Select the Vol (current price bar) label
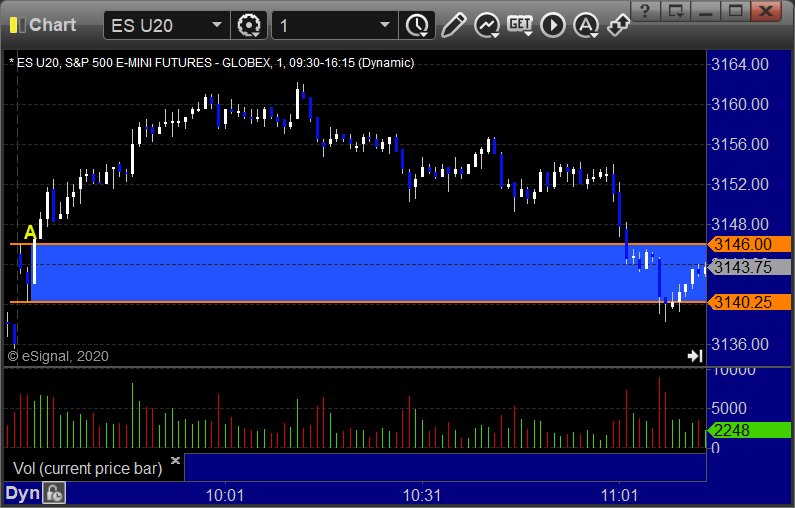The height and width of the screenshot is (508, 795). pos(87,468)
